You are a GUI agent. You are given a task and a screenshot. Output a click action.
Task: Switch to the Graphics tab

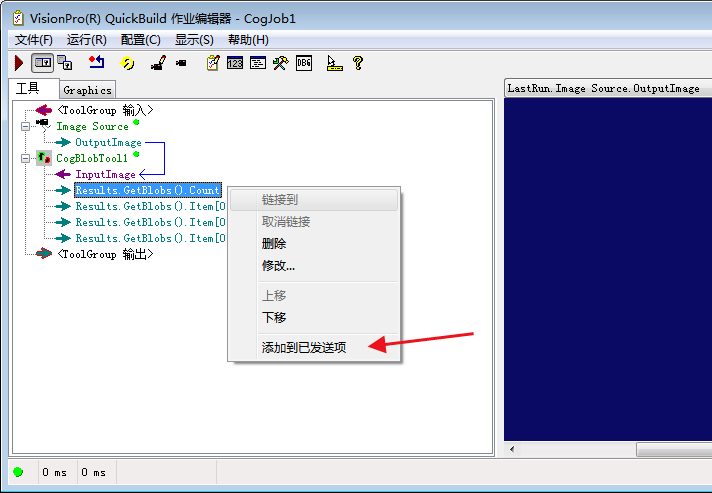coord(87,90)
